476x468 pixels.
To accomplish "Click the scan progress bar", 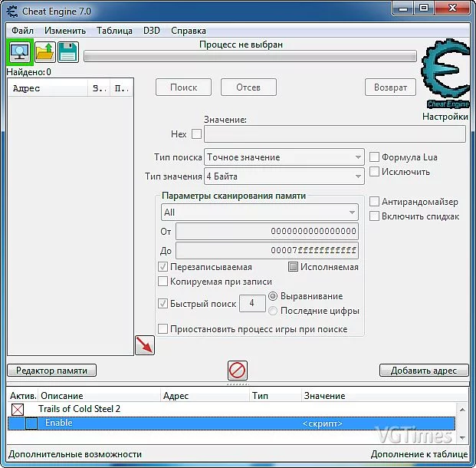I will (x=250, y=57).
